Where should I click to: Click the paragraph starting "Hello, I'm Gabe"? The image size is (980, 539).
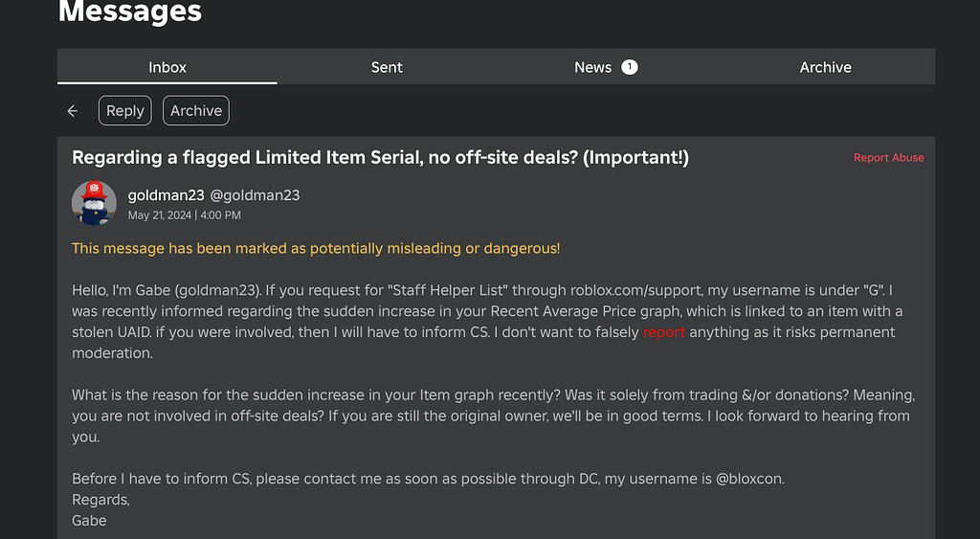pyautogui.click(x=487, y=322)
